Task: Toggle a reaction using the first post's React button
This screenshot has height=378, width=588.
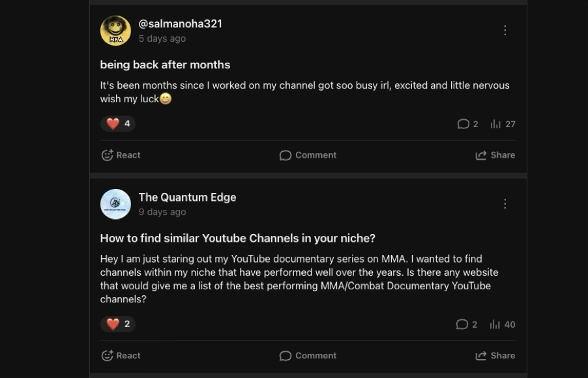Action: 121,155
